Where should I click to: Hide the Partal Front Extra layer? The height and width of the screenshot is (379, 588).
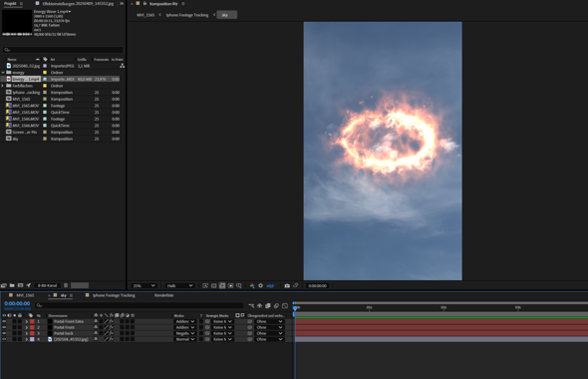tap(4, 321)
